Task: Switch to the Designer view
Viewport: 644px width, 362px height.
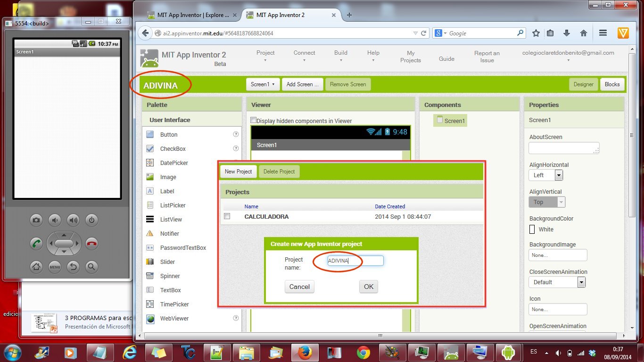Action: pos(584,84)
